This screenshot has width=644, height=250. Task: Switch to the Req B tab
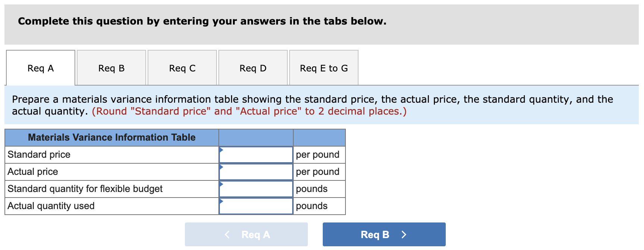click(x=111, y=68)
